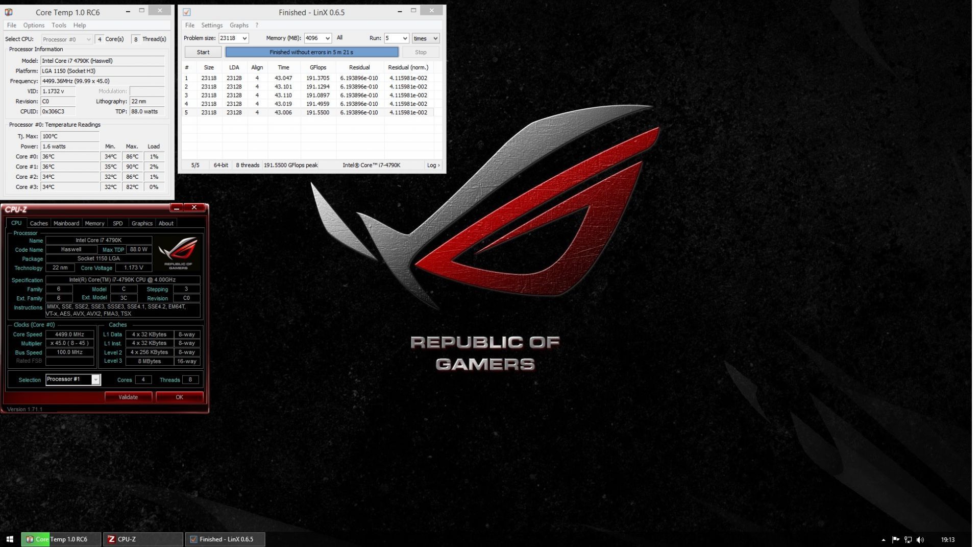
Task: Show hidden tray icons arrow
Action: (x=883, y=540)
